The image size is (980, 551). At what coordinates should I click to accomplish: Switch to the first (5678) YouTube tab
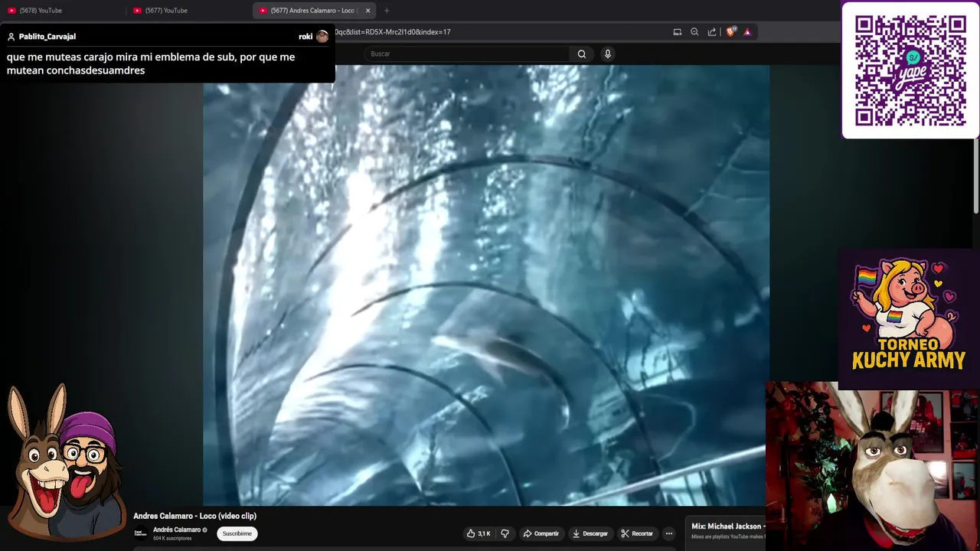(63, 11)
